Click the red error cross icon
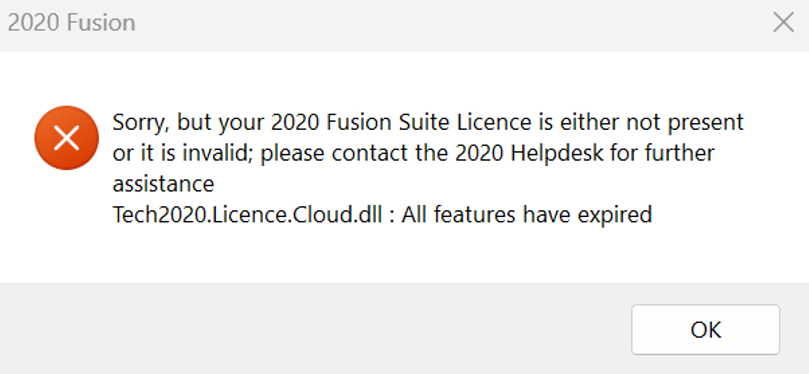 (67, 138)
